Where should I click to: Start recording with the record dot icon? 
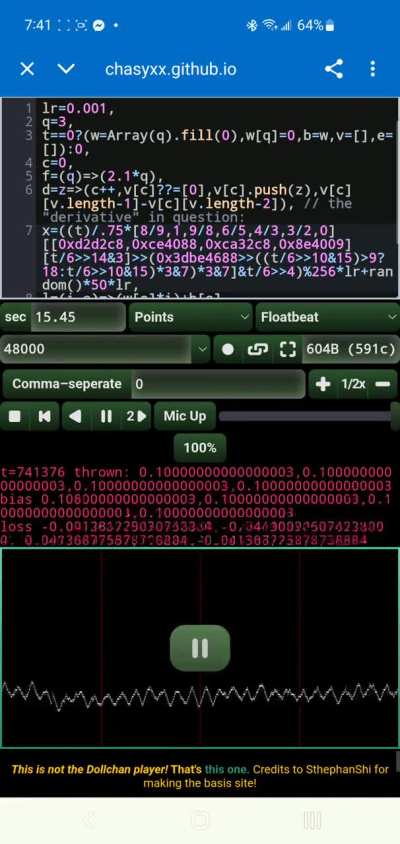(x=228, y=349)
